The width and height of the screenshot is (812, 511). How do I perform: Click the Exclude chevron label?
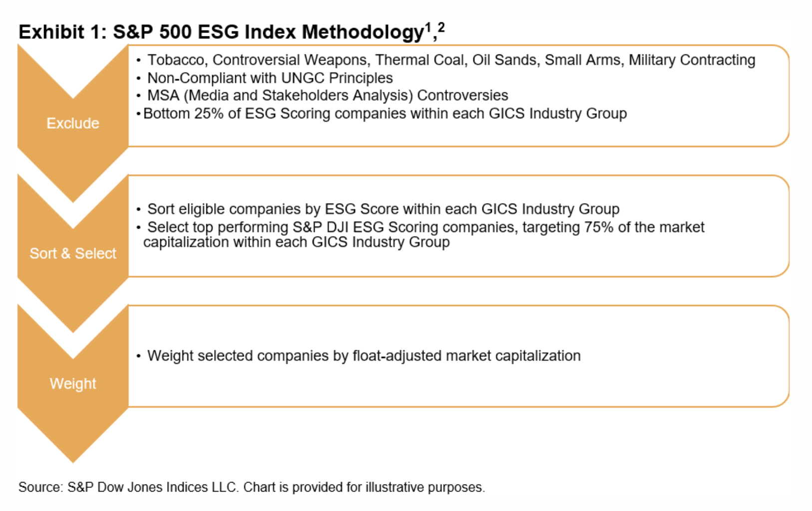(x=73, y=123)
